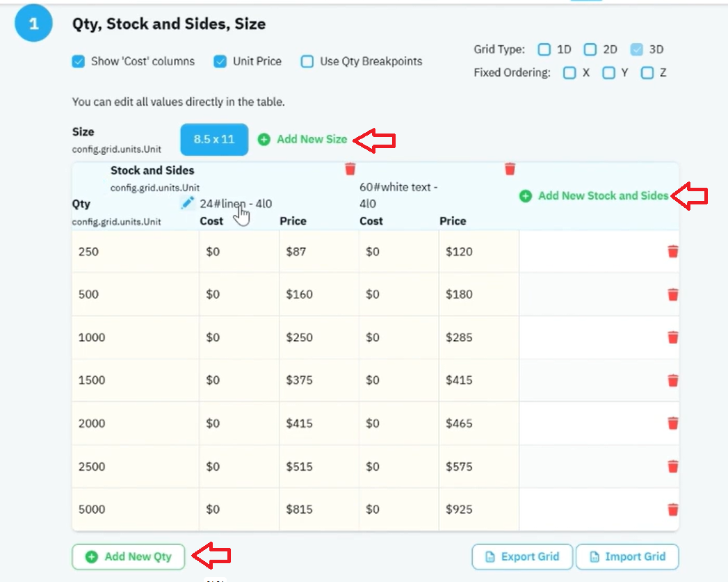728x582 pixels.
Task: Select the 8.5 x 11 size tab
Action: (x=214, y=139)
